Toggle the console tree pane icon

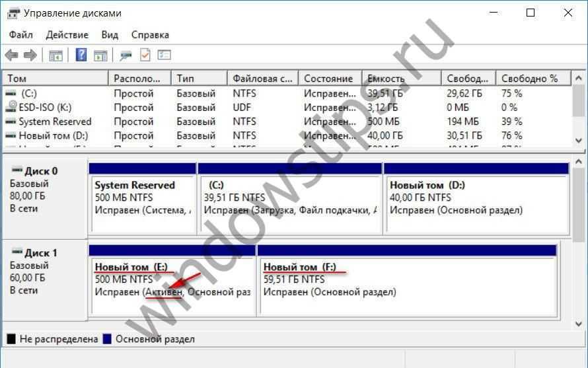tap(55, 55)
